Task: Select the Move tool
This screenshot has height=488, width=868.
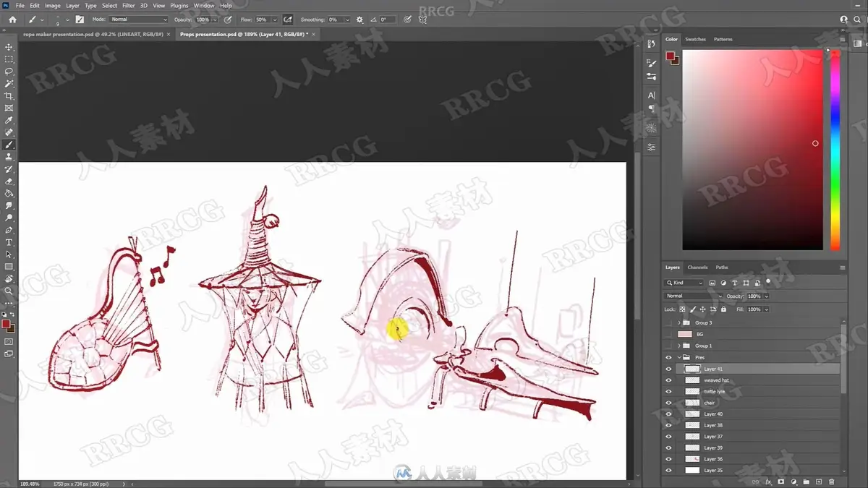Action: pos(9,47)
